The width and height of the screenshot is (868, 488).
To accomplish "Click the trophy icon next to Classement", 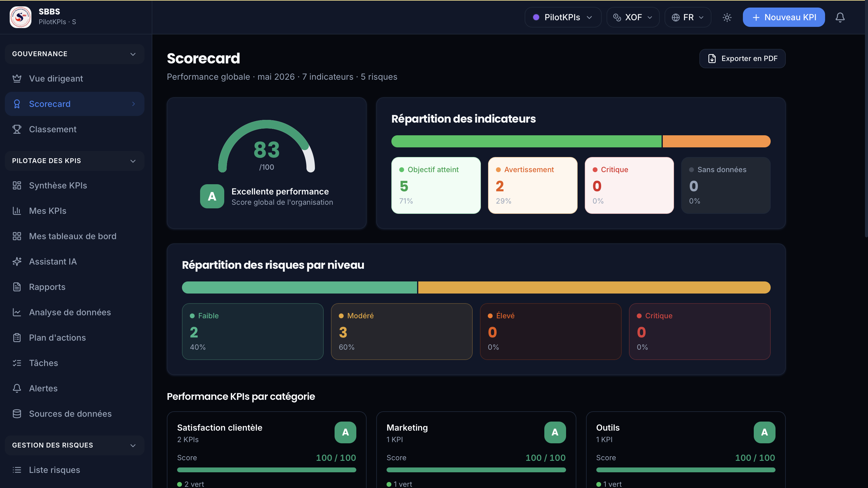I will point(17,129).
